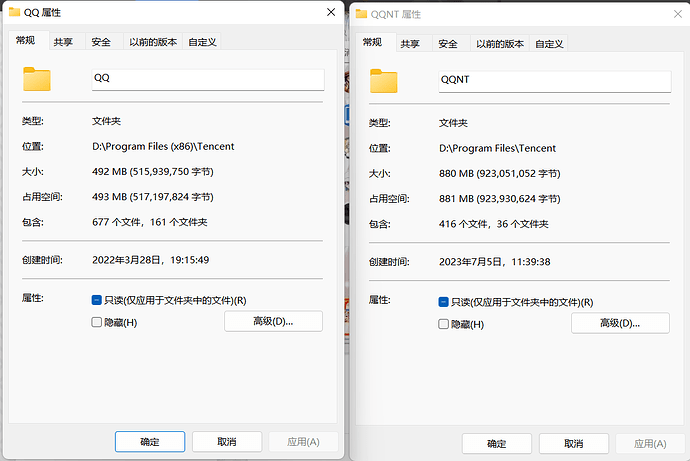
Task: Switch to 共享 tab in QQ properties
Action: click(63, 42)
